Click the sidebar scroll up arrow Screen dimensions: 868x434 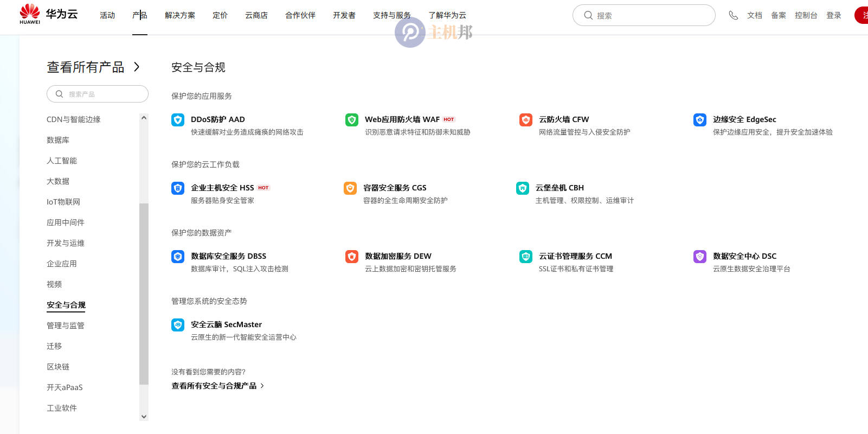point(144,118)
